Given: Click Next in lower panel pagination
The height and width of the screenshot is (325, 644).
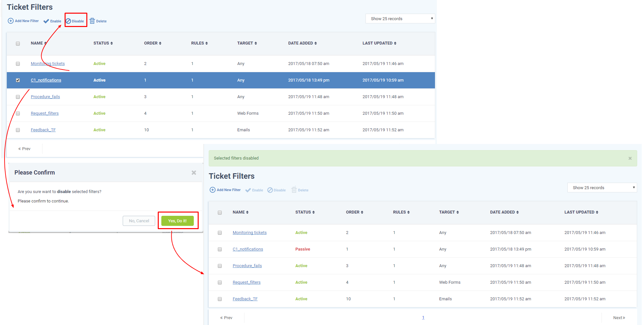Looking at the screenshot, I should (619, 318).
